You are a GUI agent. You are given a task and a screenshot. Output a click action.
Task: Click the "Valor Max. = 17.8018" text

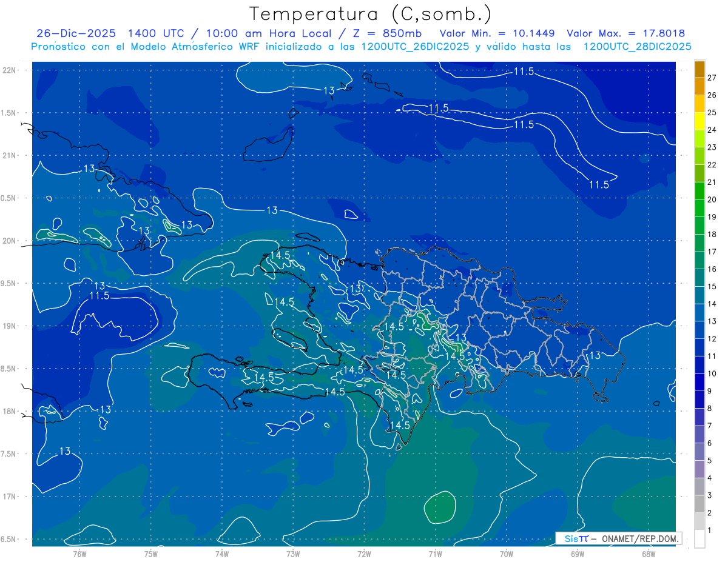pyautogui.click(x=626, y=33)
